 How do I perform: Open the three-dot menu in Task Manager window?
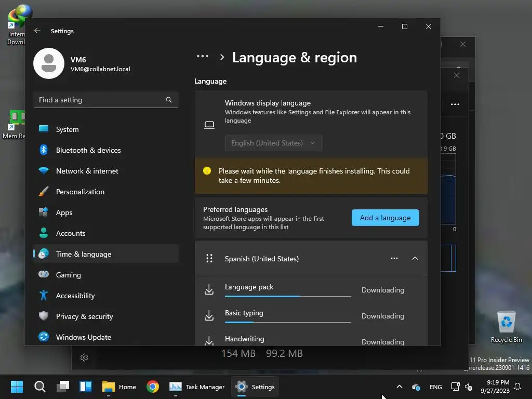tap(455, 104)
